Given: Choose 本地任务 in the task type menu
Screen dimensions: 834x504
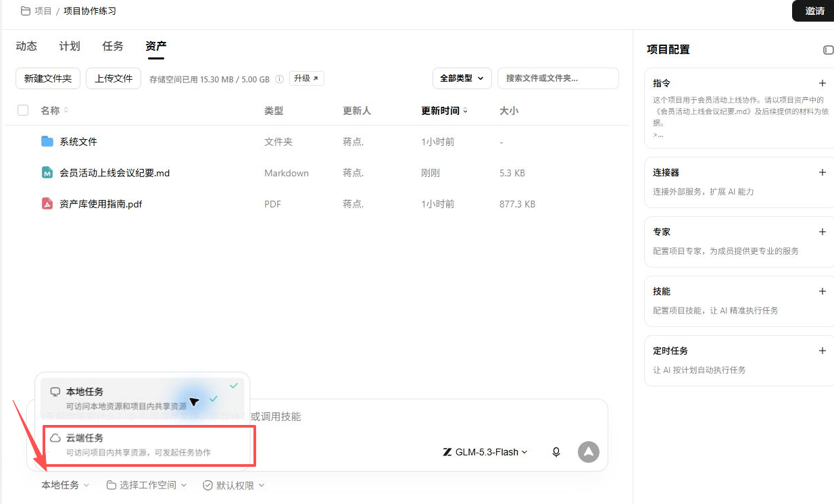Looking at the screenshot, I should [142, 397].
